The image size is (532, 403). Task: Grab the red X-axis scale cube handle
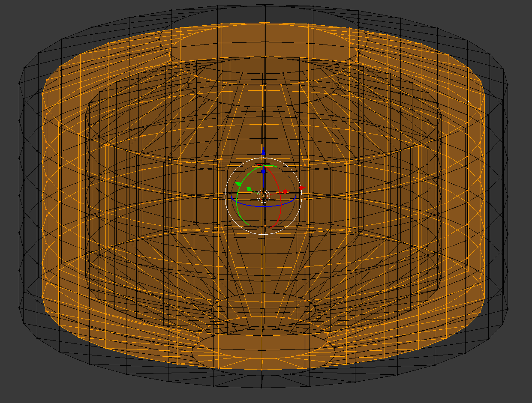285,191
